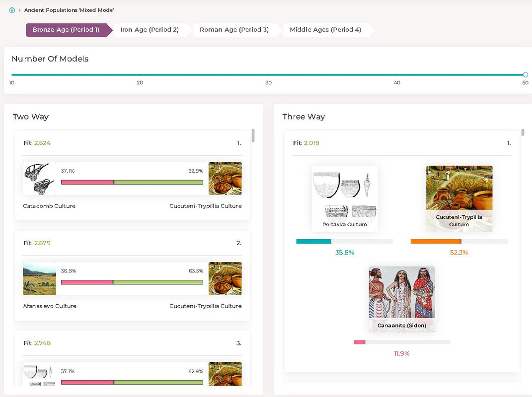Click Two Way heading
The width and height of the screenshot is (532, 397).
point(30,117)
